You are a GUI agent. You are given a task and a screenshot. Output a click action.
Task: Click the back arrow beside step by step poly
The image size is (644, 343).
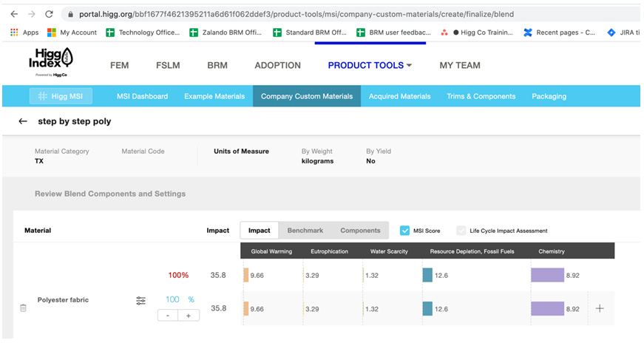tap(23, 121)
